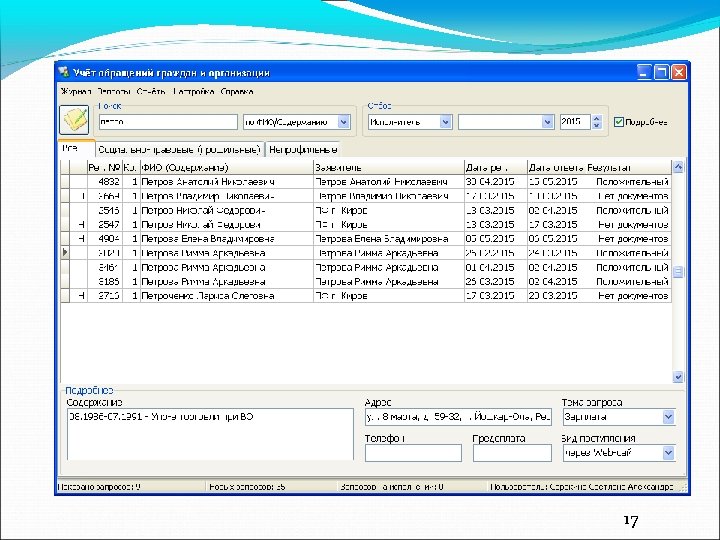This screenshot has width=720, height=540.
Task: Toggle the Подробнее checkbox
Action: pyautogui.click(x=619, y=122)
